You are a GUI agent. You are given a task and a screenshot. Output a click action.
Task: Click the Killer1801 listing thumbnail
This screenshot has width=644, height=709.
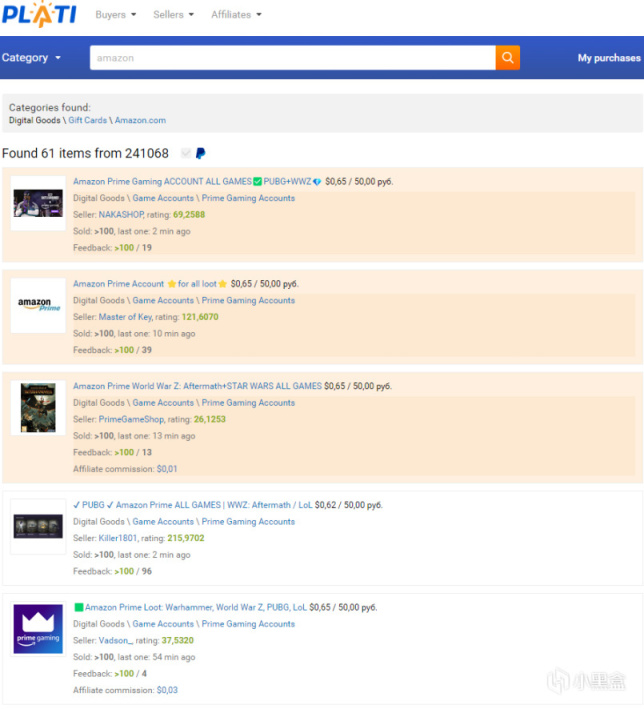coord(38,526)
